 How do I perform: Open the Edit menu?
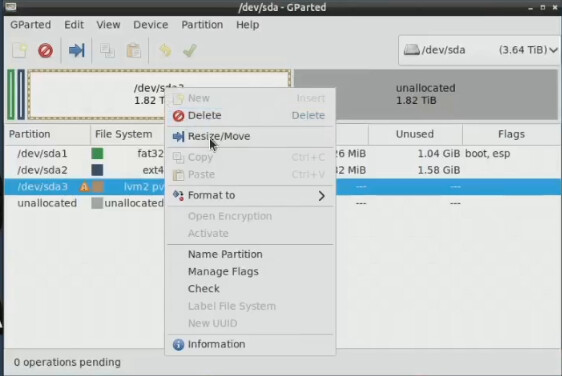pos(74,25)
